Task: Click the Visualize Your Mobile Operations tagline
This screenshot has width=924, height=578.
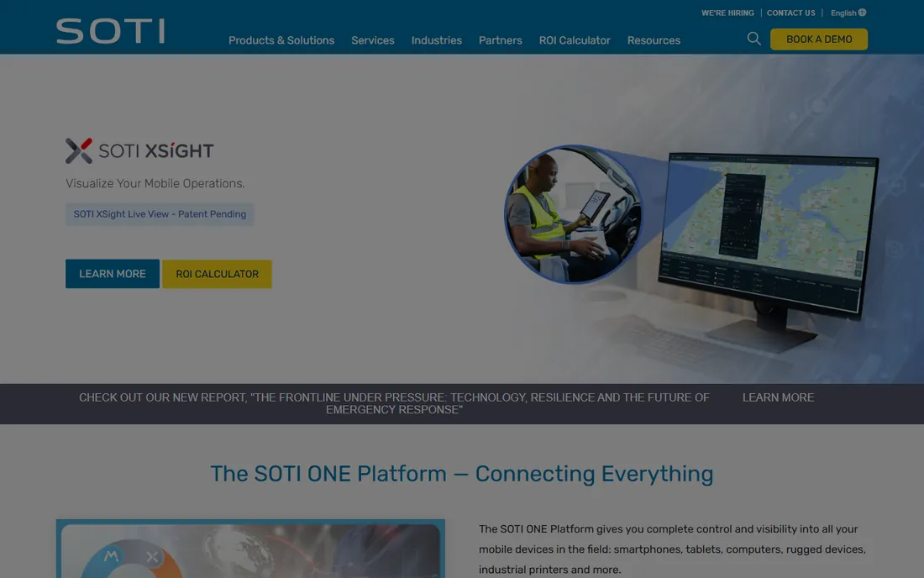Action: 155,183
